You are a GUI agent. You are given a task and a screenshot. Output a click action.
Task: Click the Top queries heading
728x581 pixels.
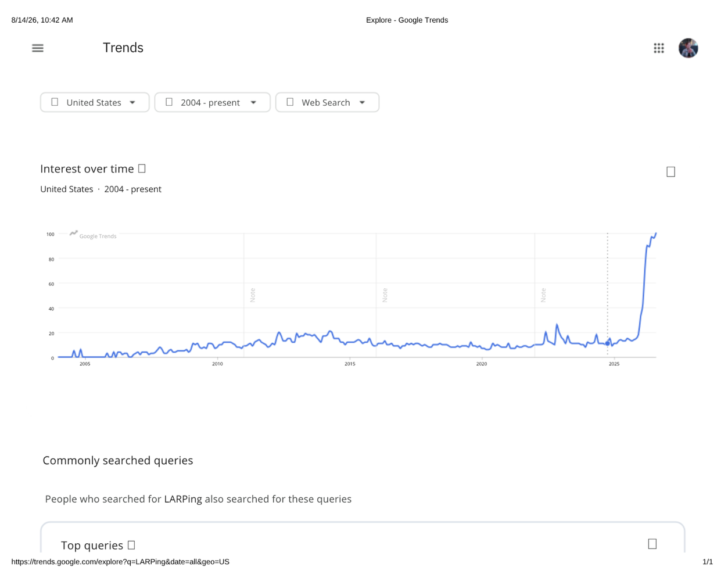tap(92, 545)
